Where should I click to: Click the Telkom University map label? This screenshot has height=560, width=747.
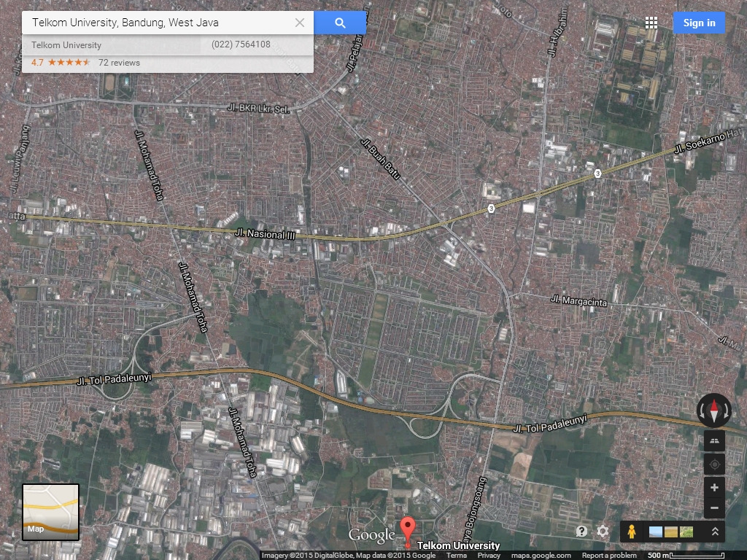[x=458, y=545]
